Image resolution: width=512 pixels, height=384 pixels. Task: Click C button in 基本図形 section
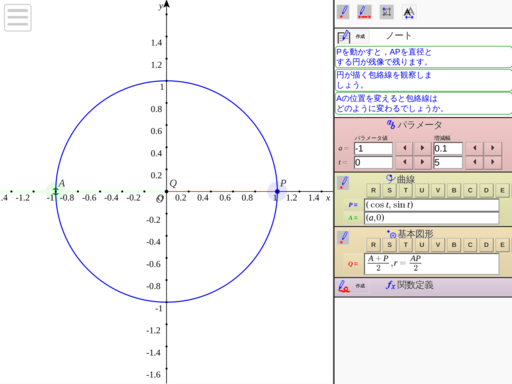(470, 245)
